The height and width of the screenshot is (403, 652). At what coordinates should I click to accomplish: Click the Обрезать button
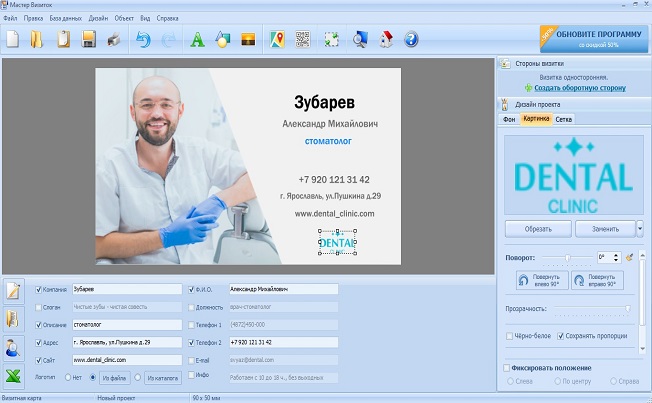(538, 229)
